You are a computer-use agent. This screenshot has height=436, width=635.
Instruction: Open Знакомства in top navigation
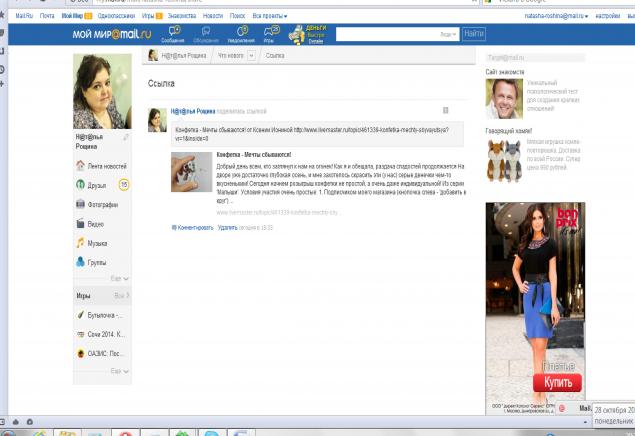tap(182, 16)
